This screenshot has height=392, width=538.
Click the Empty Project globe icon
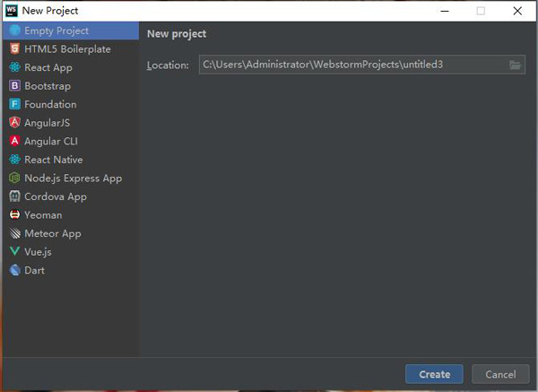tap(14, 30)
